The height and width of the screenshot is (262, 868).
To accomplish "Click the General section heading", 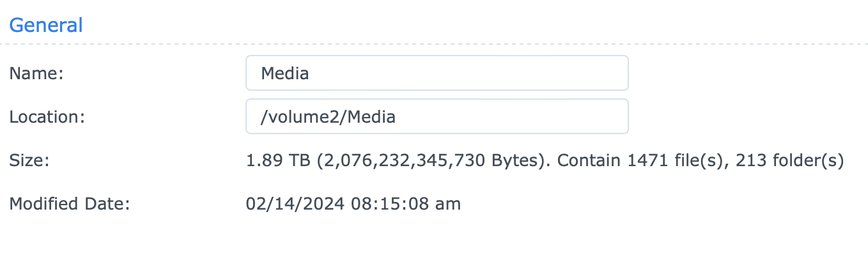I will (x=46, y=26).
